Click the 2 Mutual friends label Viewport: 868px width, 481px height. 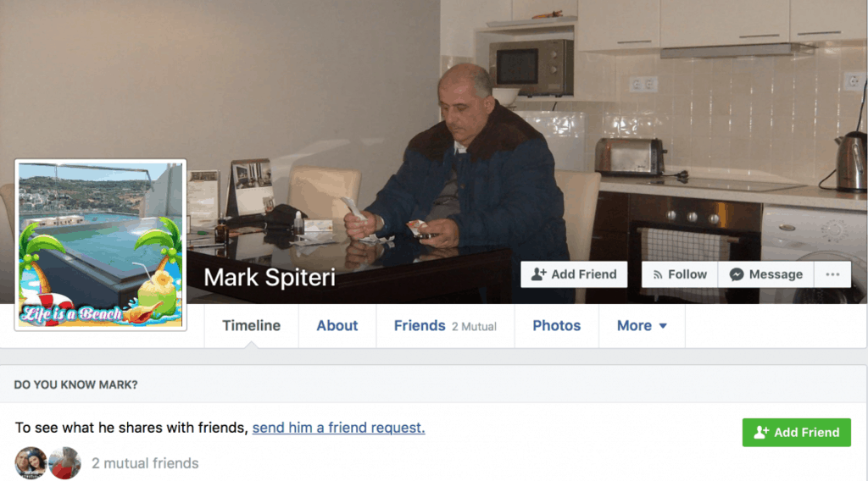click(474, 327)
